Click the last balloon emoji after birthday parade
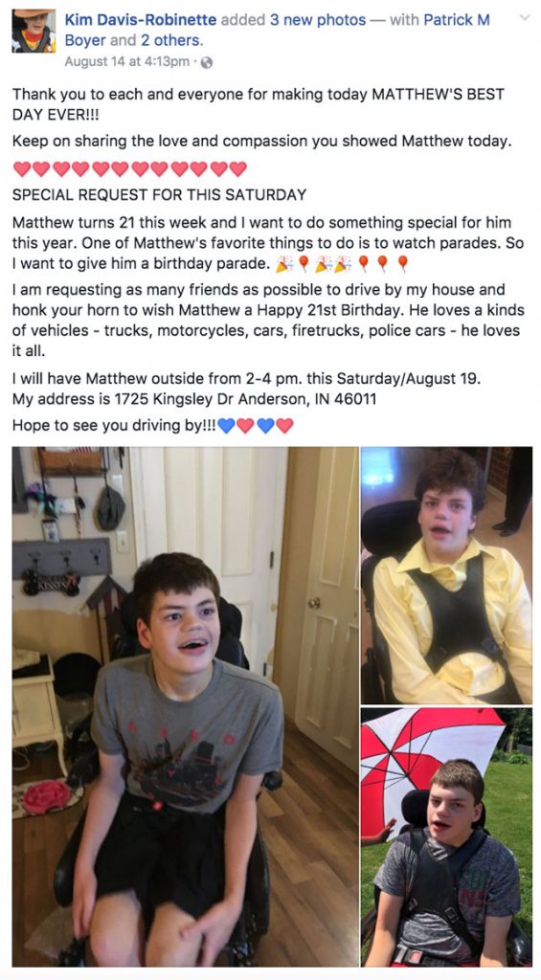 pyautogui.click(x=403, y=264)
